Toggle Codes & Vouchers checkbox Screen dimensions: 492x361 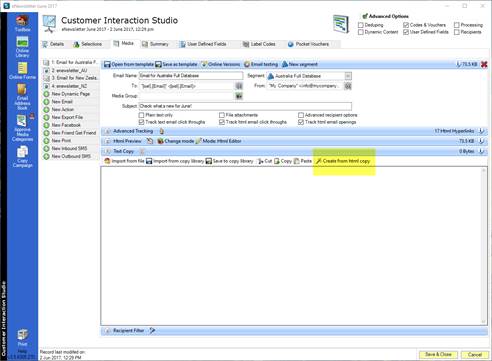coord(406,25)
